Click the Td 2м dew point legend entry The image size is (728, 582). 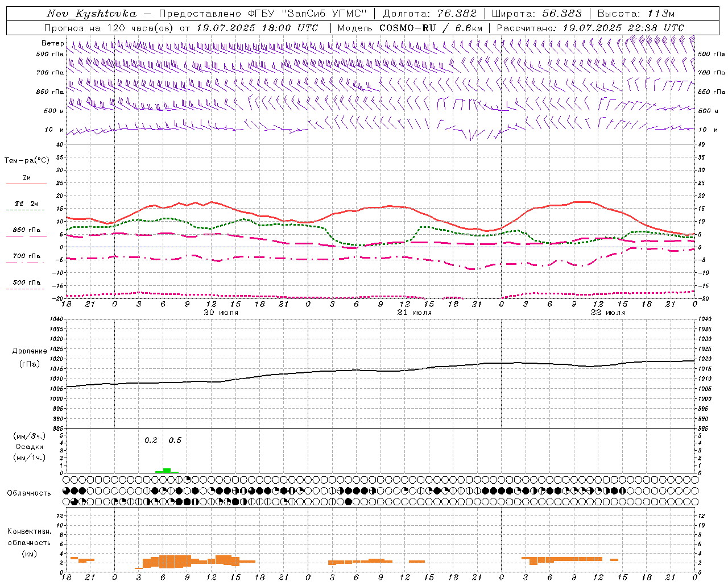click(x=26, y=203)
